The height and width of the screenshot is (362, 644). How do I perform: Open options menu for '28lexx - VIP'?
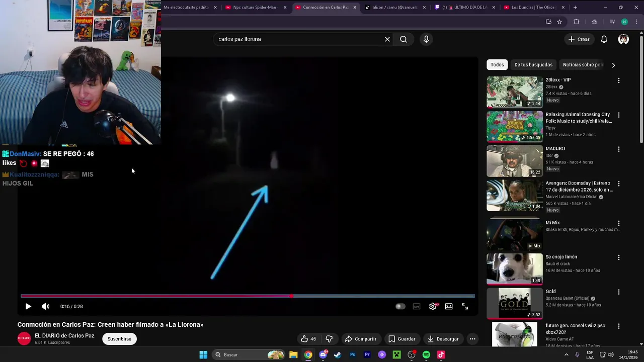click(619, 80)
